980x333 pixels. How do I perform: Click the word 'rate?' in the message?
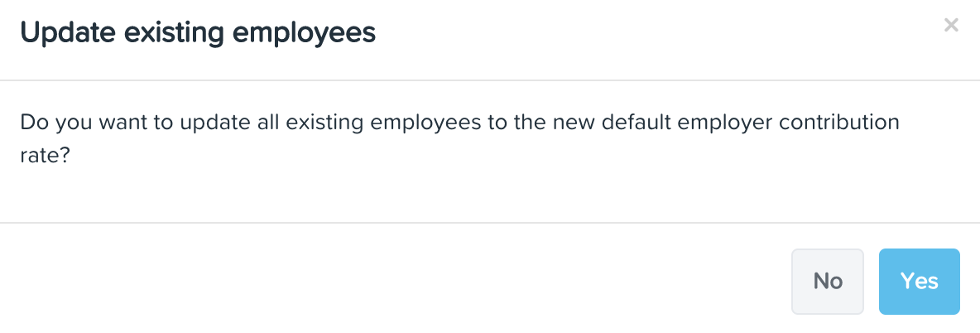pos(45,156)
